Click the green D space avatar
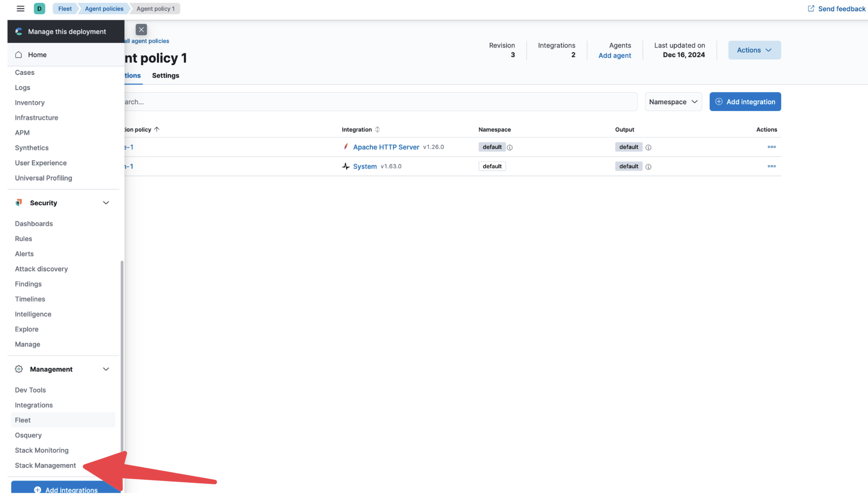The image size is (868, 499). click(39, 9)
